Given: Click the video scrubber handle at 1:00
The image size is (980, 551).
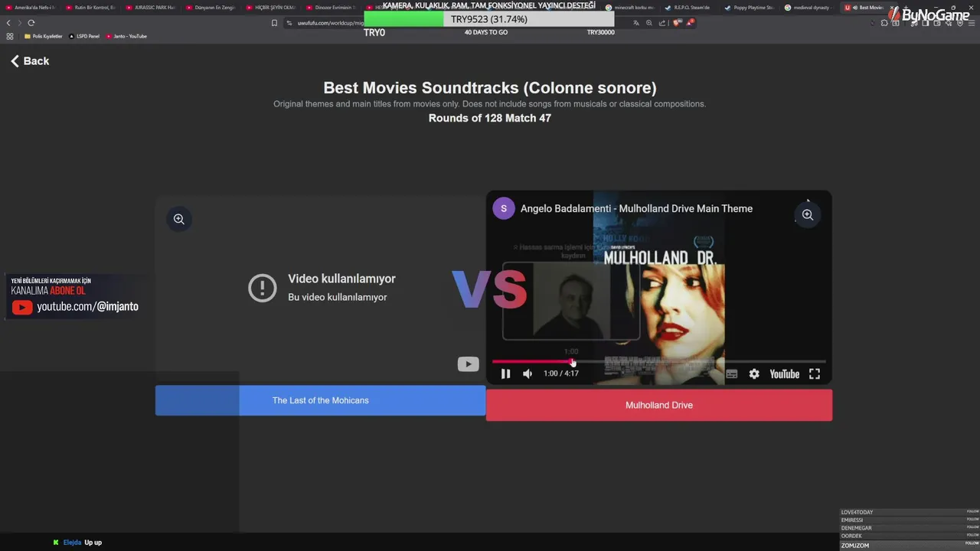Looking at the screenshot, I should [x=572, y=361].
